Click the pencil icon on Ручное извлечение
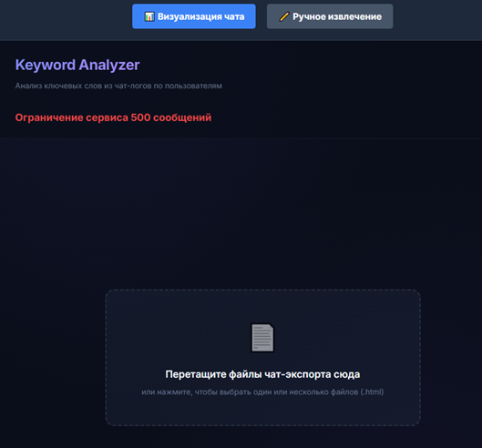This screenshot has width=482, height=448. pyautogui.click(x=284, y=16)
